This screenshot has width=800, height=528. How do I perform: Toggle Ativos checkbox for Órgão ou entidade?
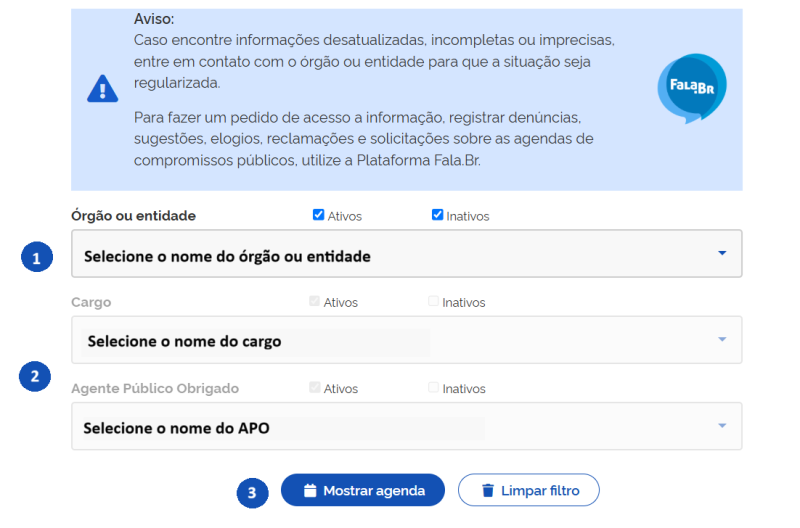click(x=319, y=215)
